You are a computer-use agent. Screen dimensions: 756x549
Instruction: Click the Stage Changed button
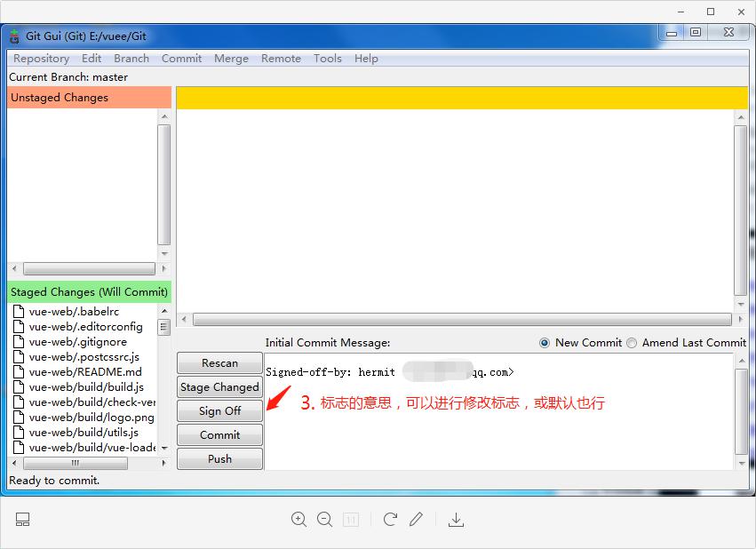tap(219, 387)
